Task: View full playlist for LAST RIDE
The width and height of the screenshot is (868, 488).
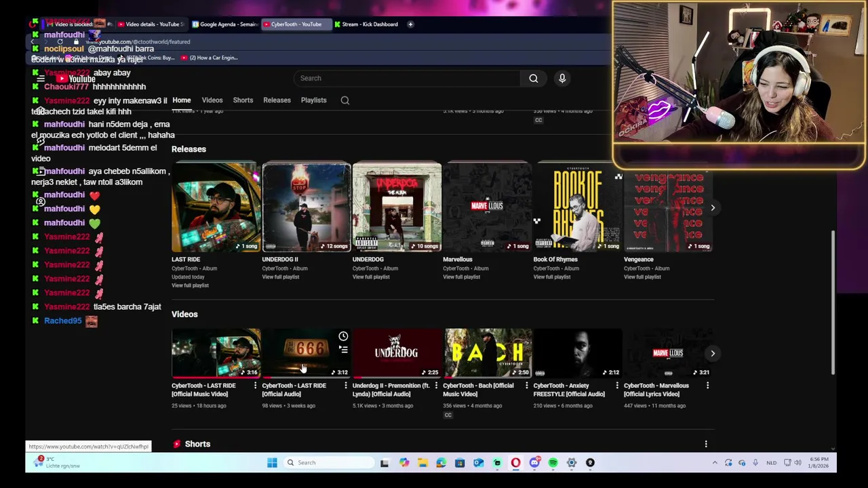Action: click(x=190, y=285)
